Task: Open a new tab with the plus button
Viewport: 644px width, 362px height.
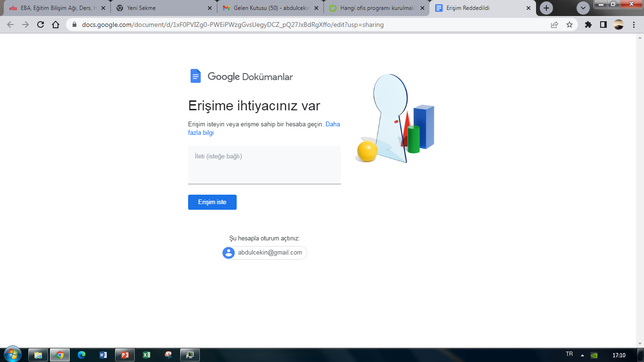Action: coord(546,8)
